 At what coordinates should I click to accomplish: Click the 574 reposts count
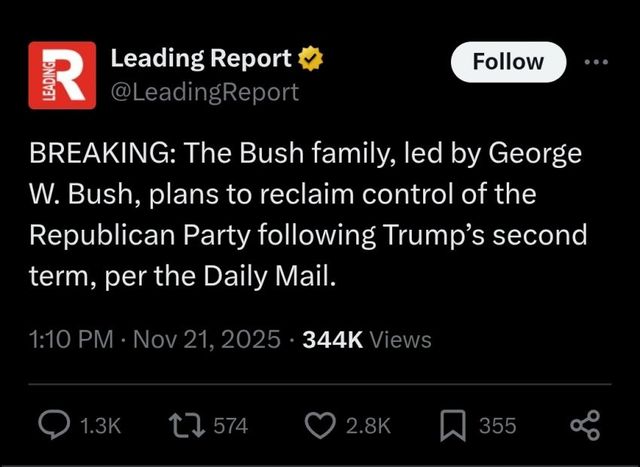point(231,426)
